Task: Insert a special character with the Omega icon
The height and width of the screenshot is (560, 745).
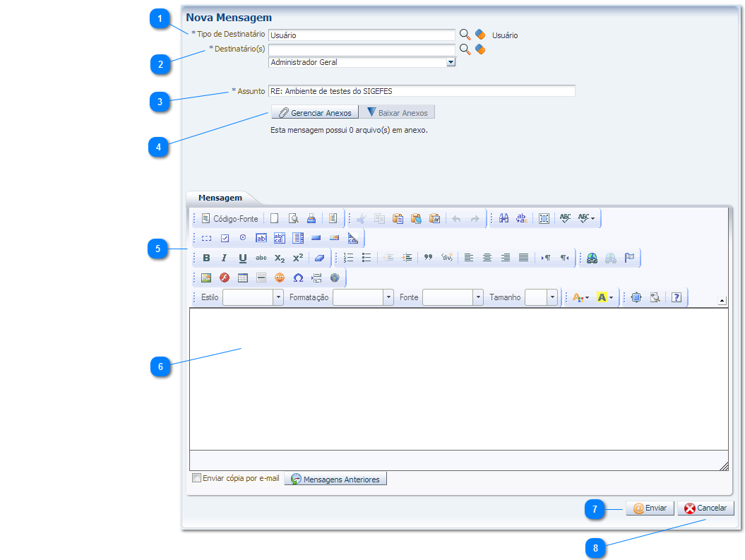Action: point(298,278)
